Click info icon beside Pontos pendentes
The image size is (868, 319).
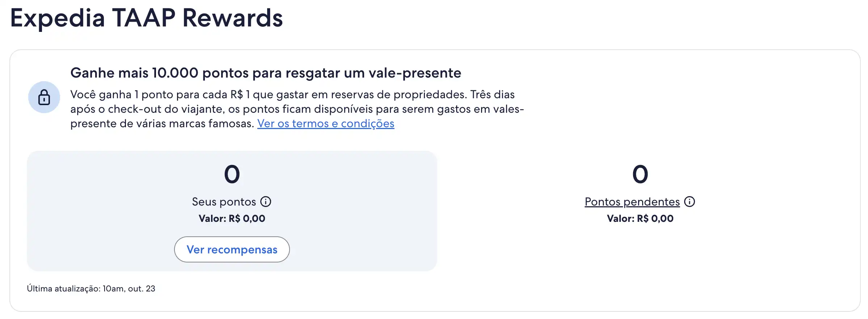(x=690, y=202)
